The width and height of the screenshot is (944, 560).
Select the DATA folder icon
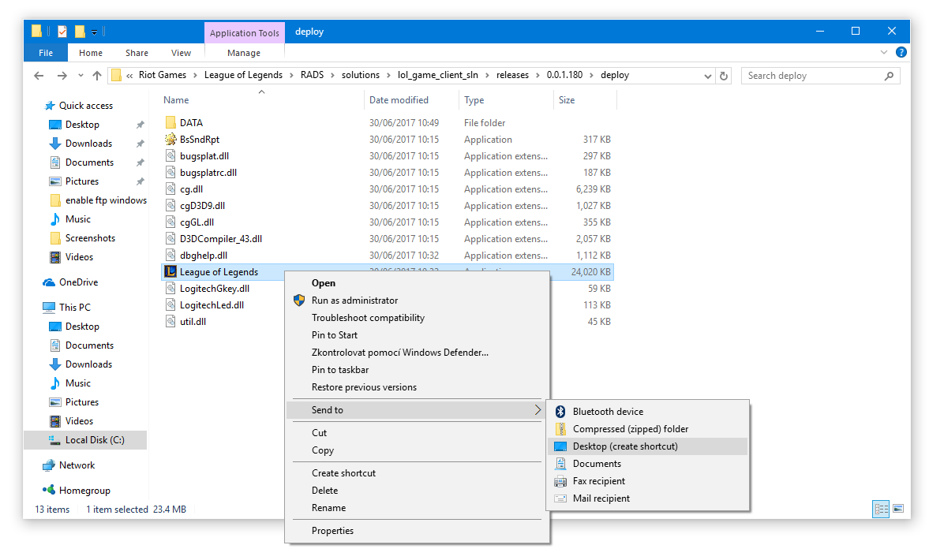(170, 123)
